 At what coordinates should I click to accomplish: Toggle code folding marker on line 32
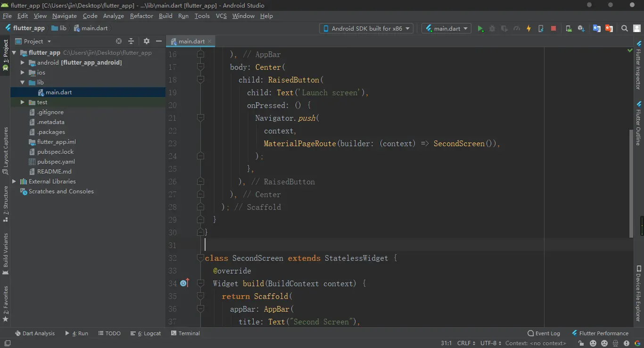tap(200, 258)
